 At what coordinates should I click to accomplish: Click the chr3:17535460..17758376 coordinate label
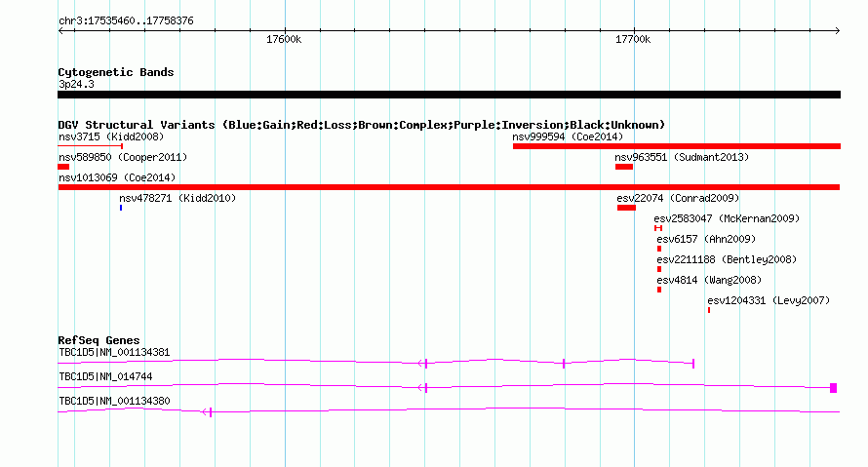[126, 21]
